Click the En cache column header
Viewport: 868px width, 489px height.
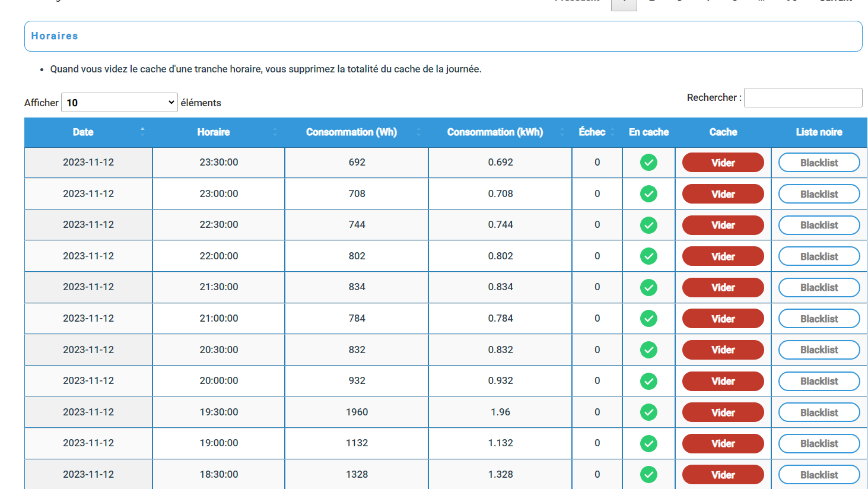(x=648, y=132)
